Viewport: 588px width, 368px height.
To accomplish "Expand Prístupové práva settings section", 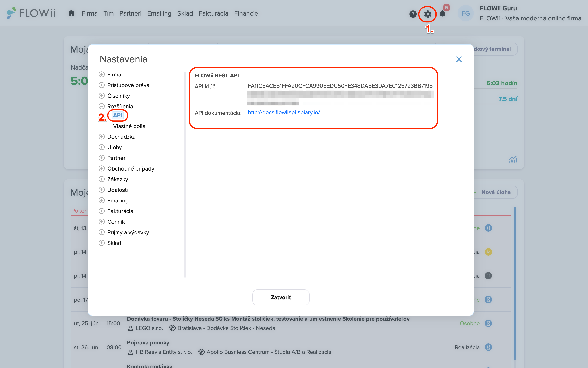I will coord(101,85).
